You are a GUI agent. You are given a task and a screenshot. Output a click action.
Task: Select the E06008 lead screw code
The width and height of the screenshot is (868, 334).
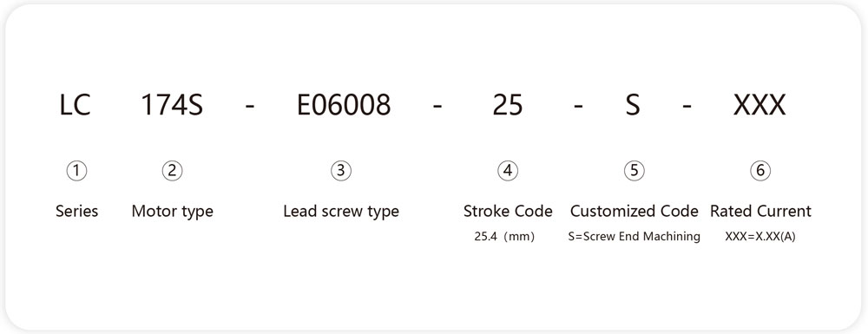click(344, 105)
